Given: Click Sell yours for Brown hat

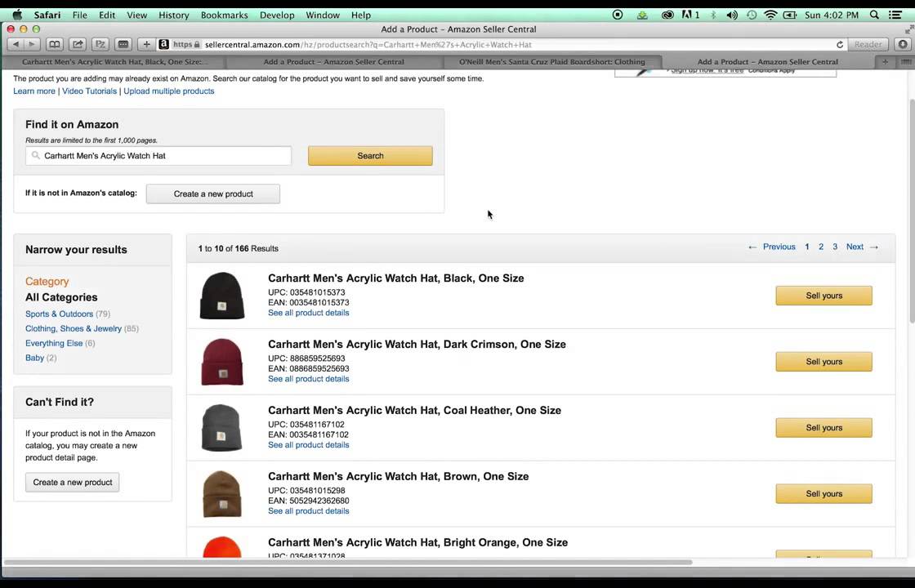Looking at the screenshot, I should (x=823, y=493).
